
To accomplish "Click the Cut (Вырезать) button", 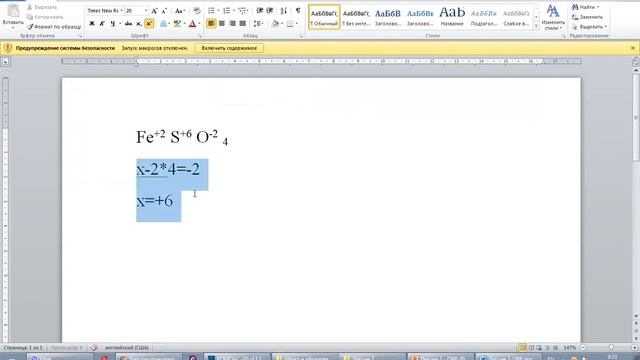I will 42,7.
